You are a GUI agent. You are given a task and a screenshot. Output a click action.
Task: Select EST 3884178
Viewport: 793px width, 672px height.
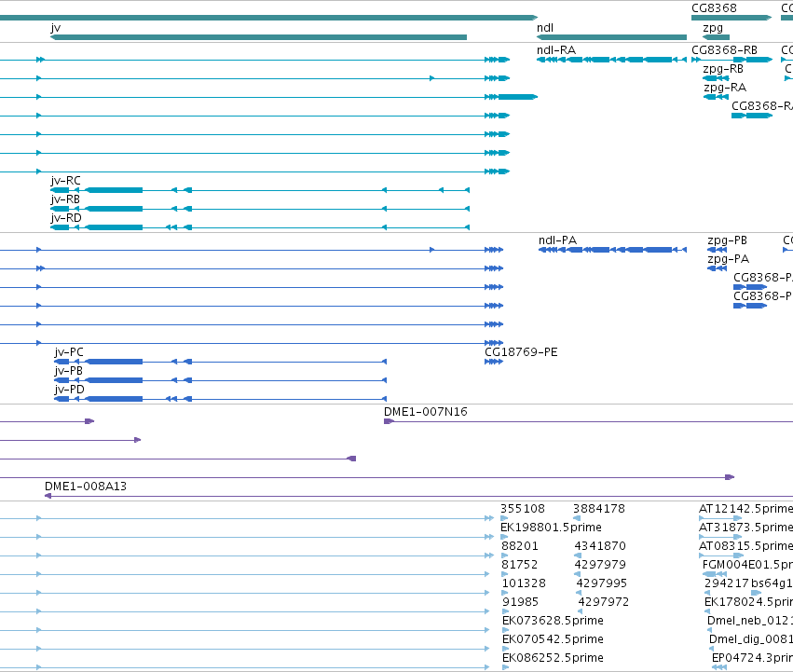[577, 518]
